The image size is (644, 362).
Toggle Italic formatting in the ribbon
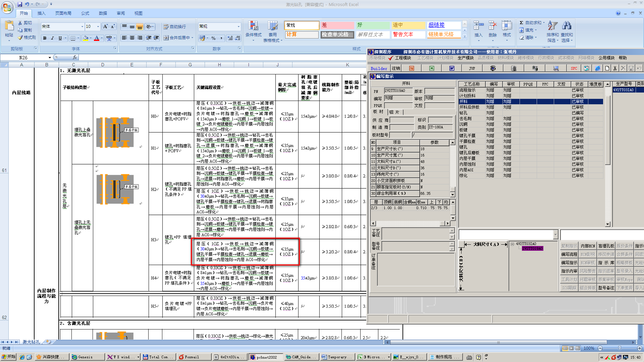52,38
